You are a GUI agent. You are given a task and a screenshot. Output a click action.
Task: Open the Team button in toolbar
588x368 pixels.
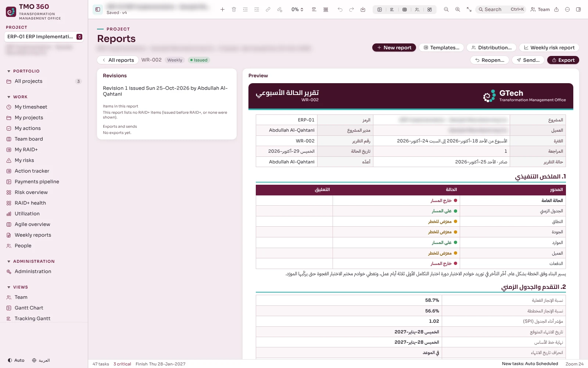coord(540,10)
